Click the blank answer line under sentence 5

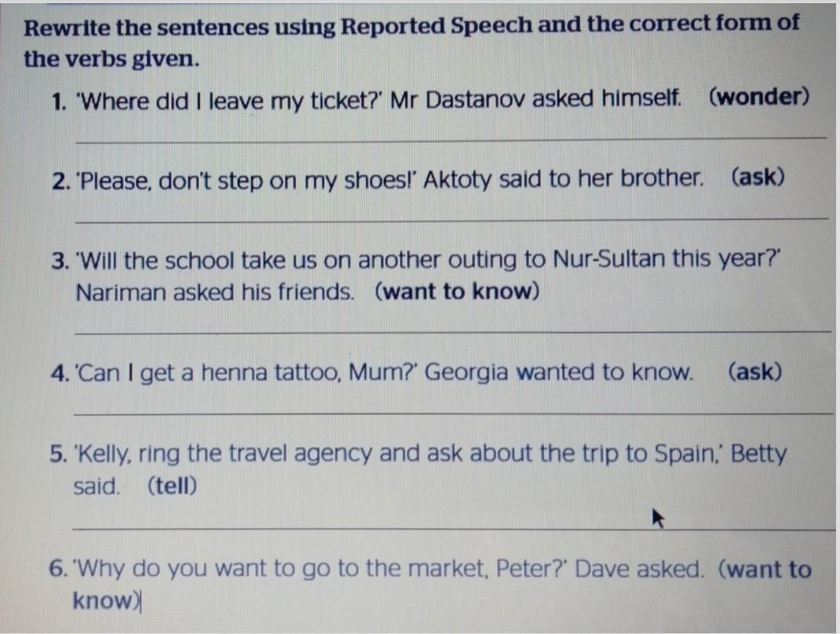(x=453, y=529)
